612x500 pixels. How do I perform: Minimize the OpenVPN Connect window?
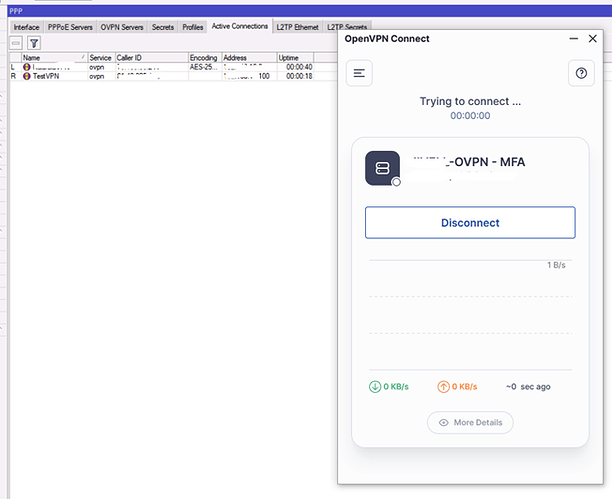pyautogui.click(x=573, y=39)
